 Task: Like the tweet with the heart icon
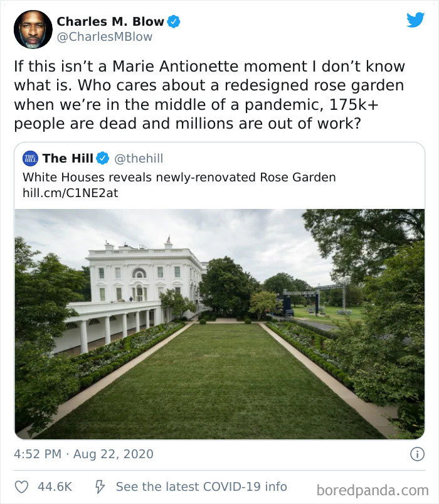[x=22, y=486]
